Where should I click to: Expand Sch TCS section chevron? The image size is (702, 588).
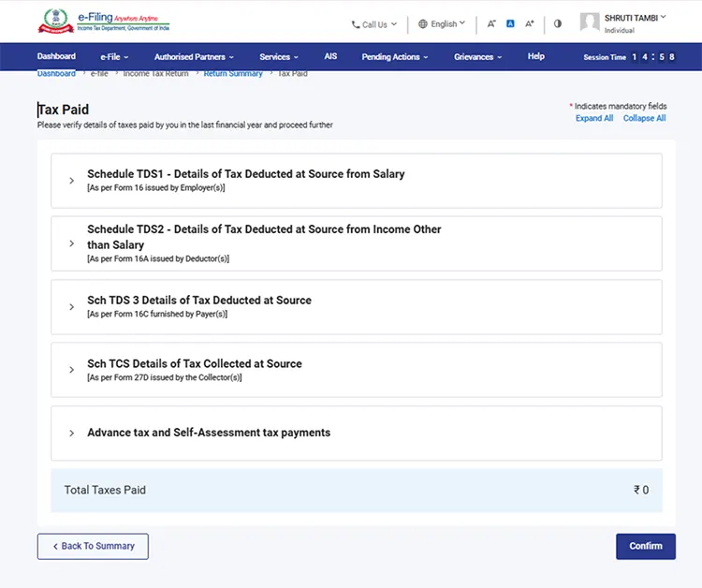coord(72,370)
